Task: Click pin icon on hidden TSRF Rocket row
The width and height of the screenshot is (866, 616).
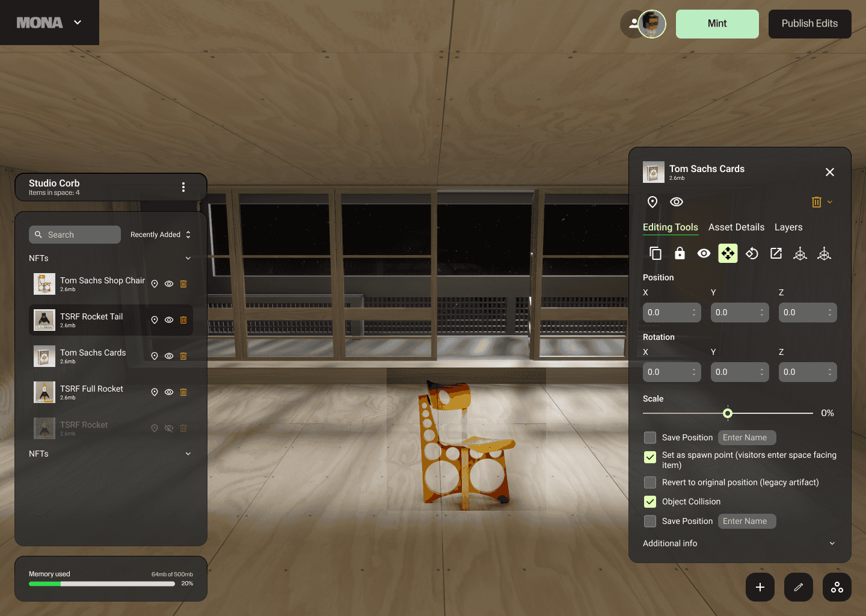Action: click(155, 428)
